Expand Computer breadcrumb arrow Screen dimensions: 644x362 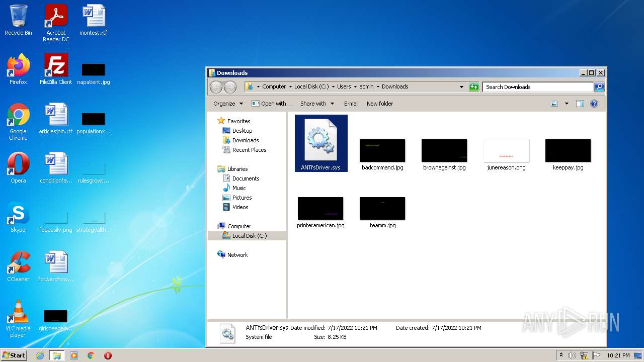290,87
